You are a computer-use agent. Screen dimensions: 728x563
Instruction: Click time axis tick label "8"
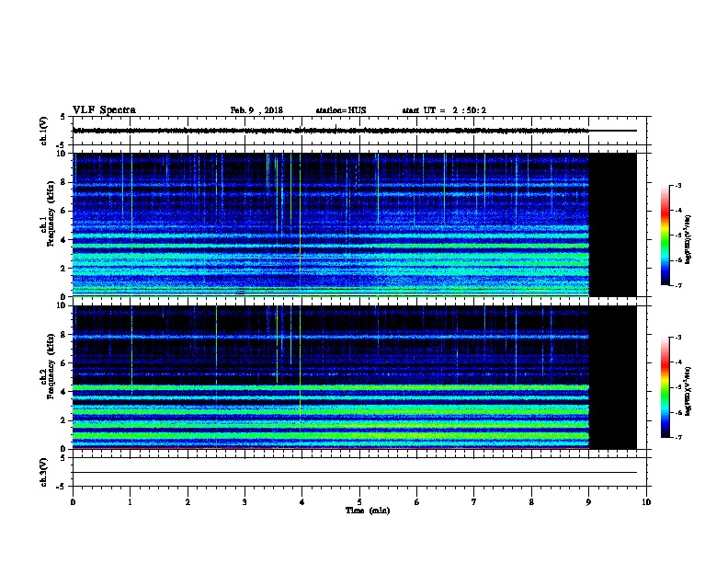tap(531, 502)
